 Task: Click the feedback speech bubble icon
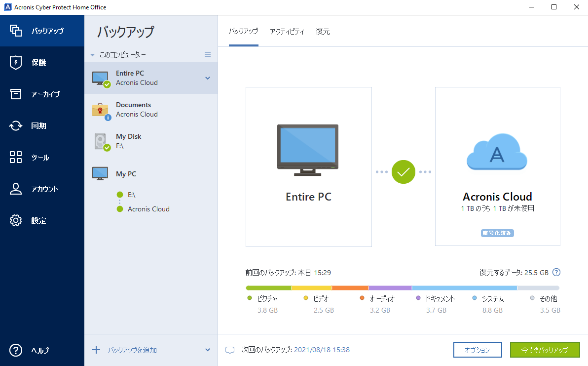coord(230,350)
